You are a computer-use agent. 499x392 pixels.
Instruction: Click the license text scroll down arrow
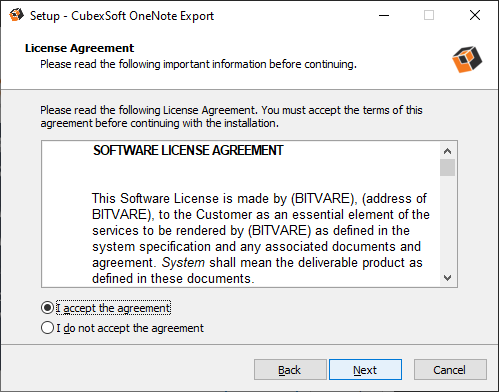point(447,277)
